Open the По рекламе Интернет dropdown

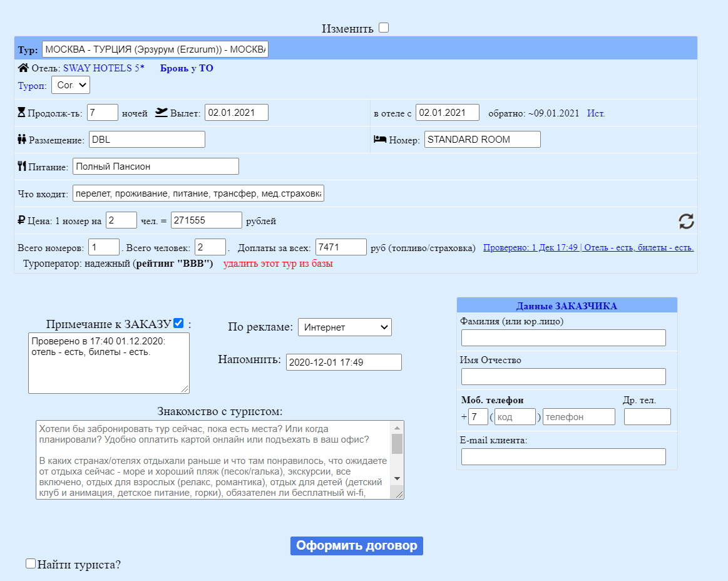[x=345, y=327]
